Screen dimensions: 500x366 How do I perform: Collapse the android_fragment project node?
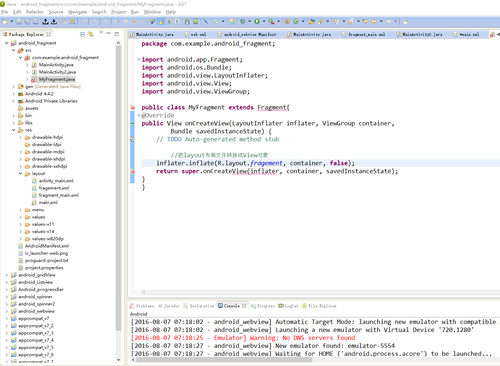(x=7, y=43)
